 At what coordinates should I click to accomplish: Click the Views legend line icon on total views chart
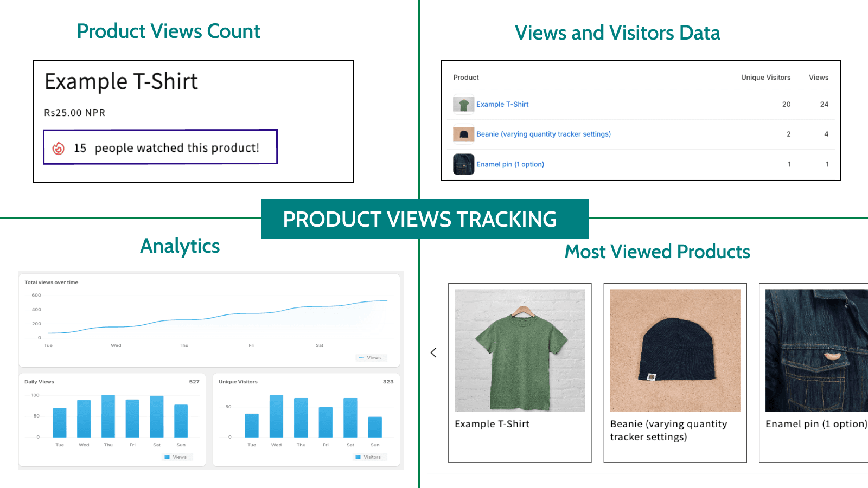pos(362,357)
